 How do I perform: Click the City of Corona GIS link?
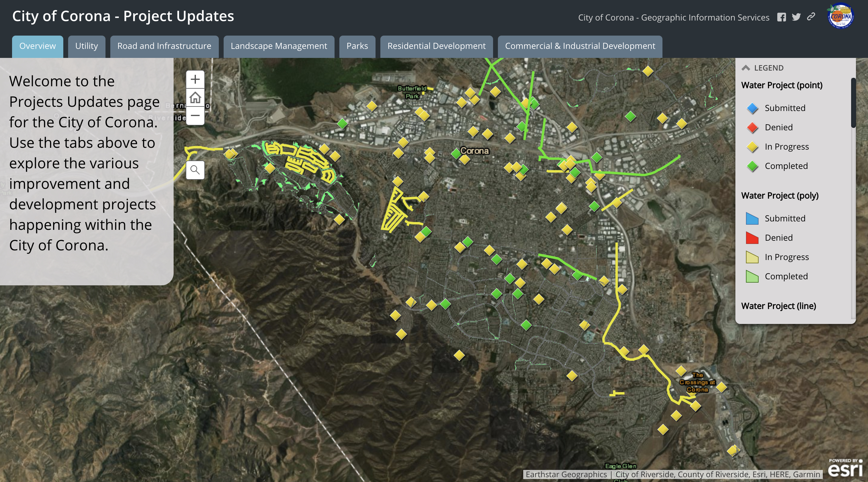point(674,17)
